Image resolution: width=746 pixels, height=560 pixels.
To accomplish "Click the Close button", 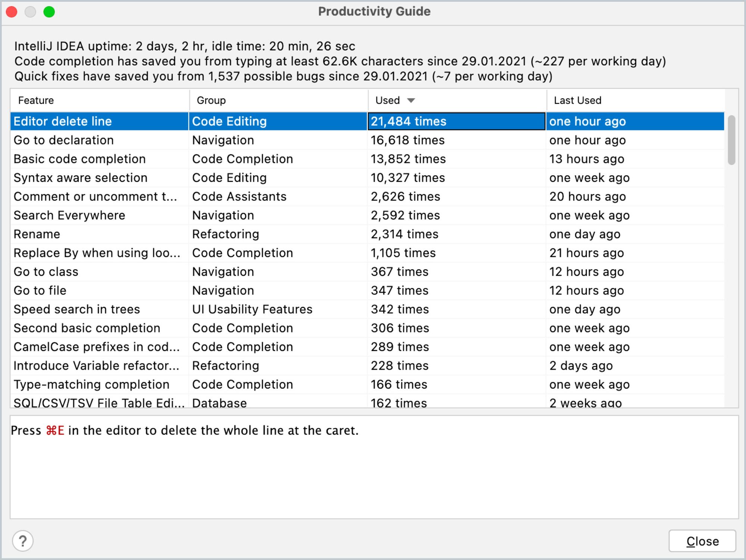I will [702, 541].
